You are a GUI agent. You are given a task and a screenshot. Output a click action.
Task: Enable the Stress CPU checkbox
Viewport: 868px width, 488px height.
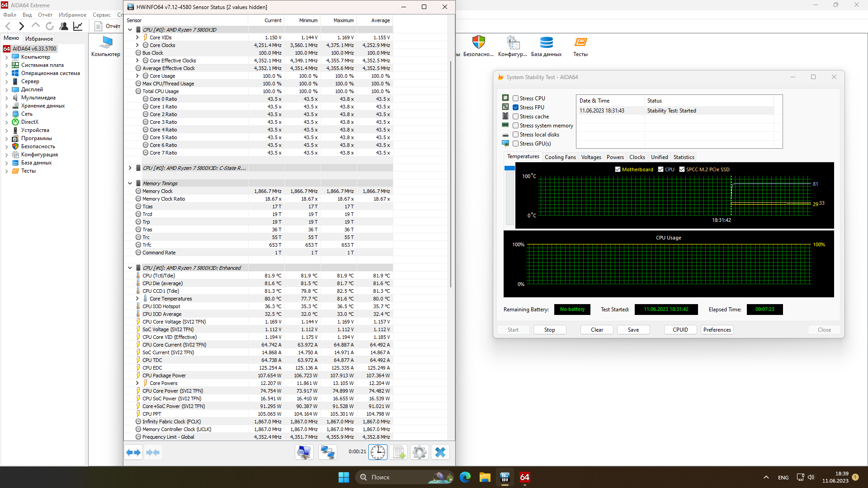(515, 98)
